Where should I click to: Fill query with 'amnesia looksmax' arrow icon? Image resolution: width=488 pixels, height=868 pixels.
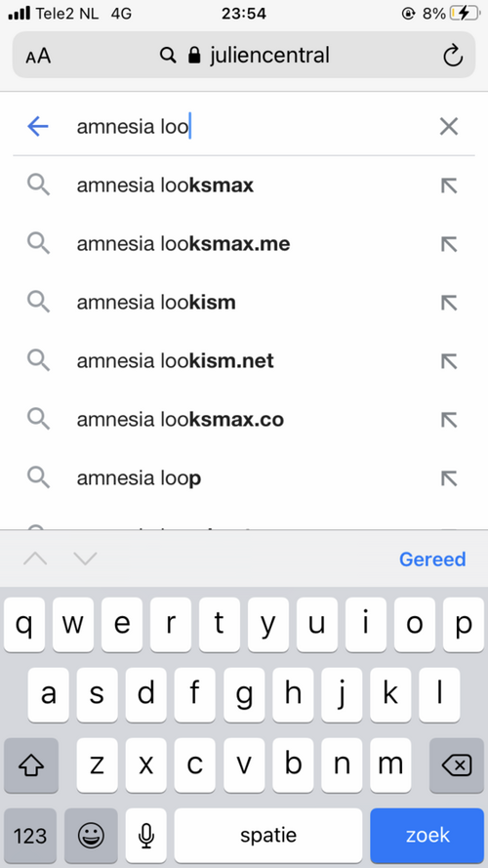pos(449,186)
